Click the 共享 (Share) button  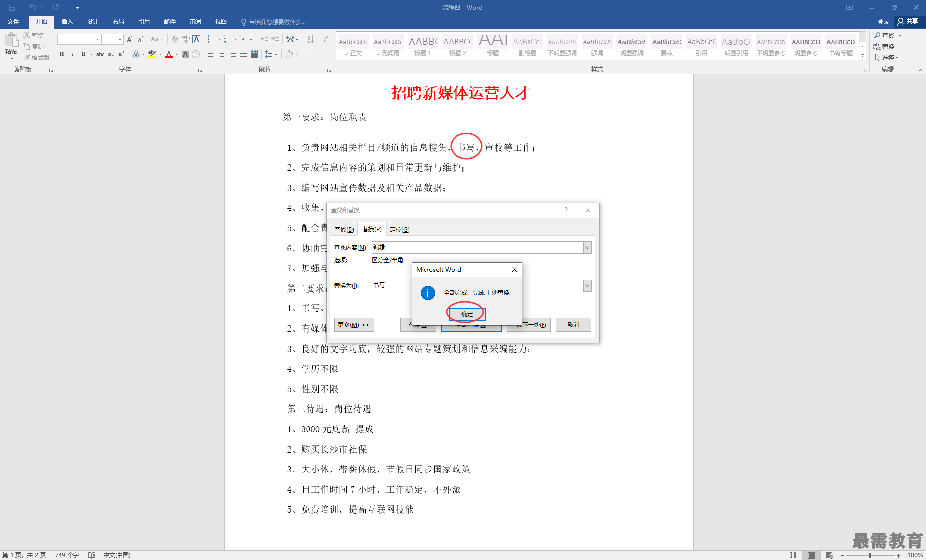pyautogui.click(x=909, y=22)
